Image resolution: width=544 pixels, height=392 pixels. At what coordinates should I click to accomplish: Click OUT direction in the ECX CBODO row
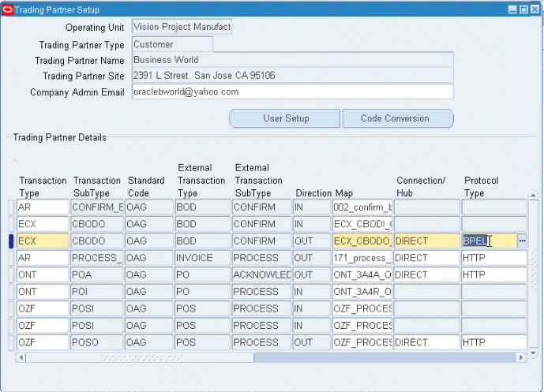click(x=311, y=241)
